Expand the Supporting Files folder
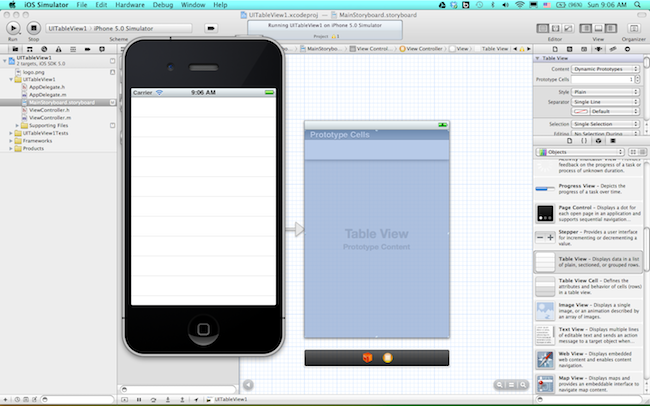The height and width of the screenshot is (406, 650). click(x=17, y=125)
